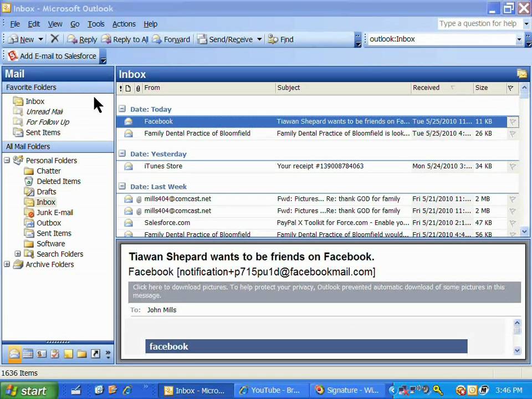532x399 pixels.
Task: Open the Actions menu
Action: (x=124, y=24)
